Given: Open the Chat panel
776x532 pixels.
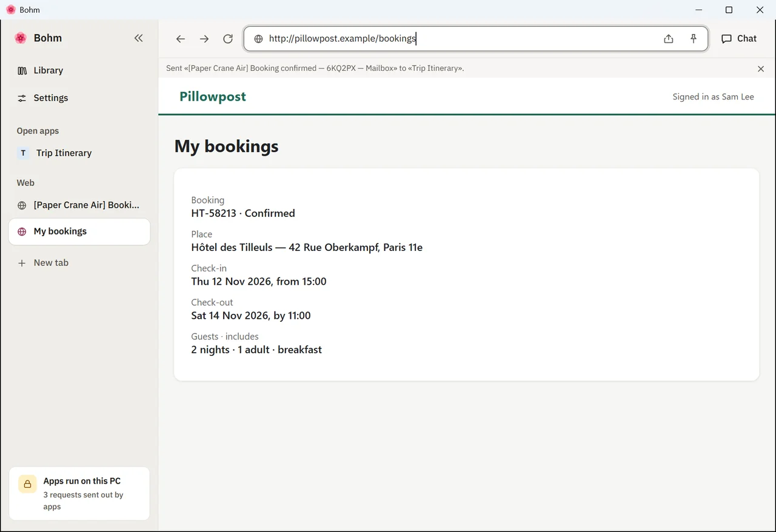Looking at the screenshot, I should click(739, 38).
